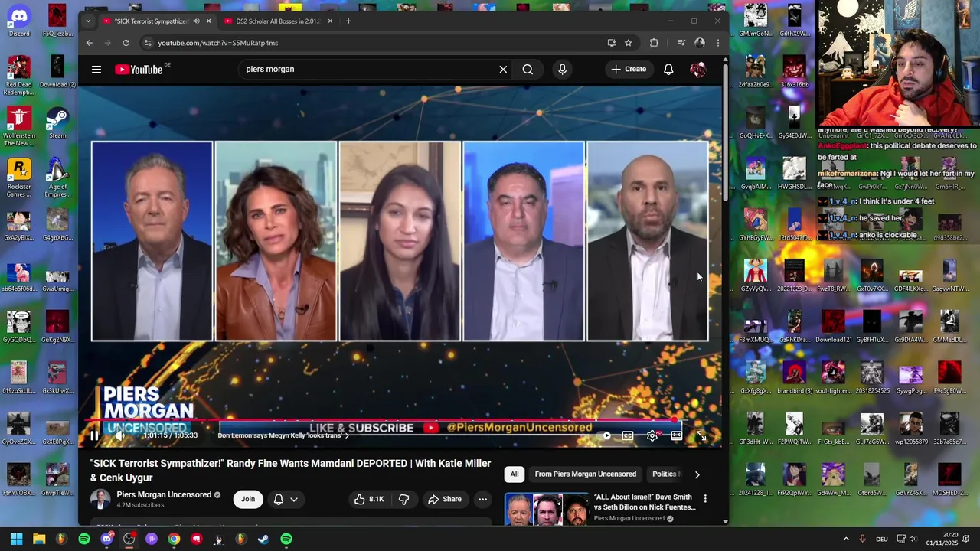Bookmark this page with the star
Viewport: 980px width, 551px height.
628,43
